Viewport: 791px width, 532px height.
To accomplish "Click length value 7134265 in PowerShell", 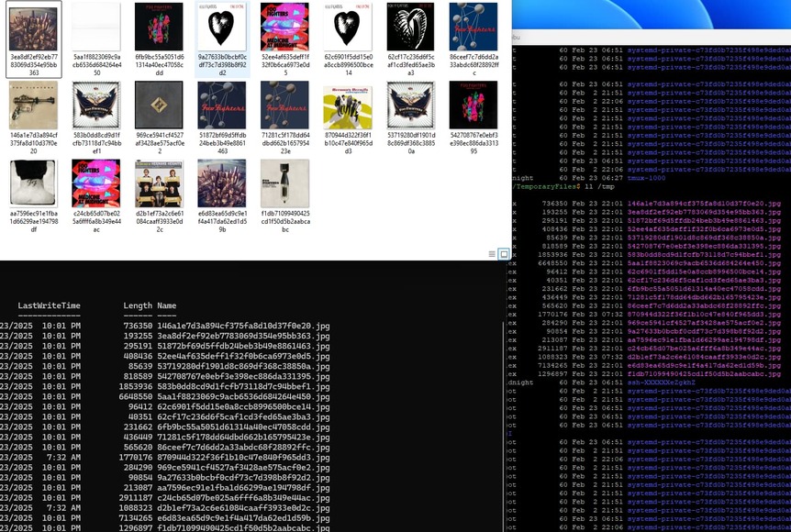I will 135,518.
